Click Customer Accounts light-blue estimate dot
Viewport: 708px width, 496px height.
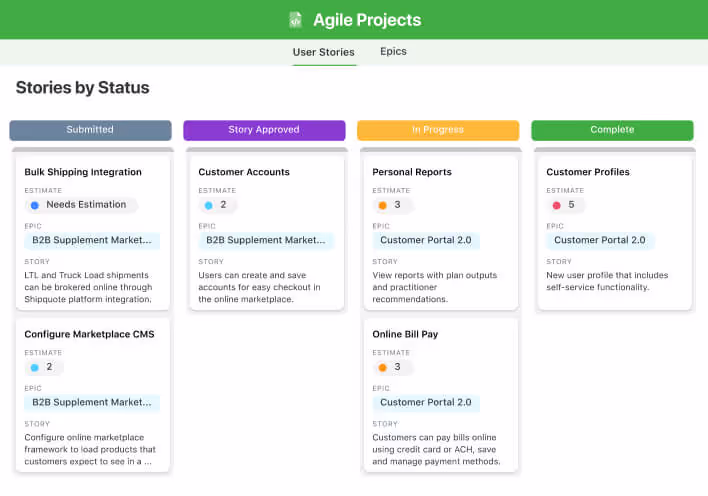pyautogui.click(x=209, y=205)
